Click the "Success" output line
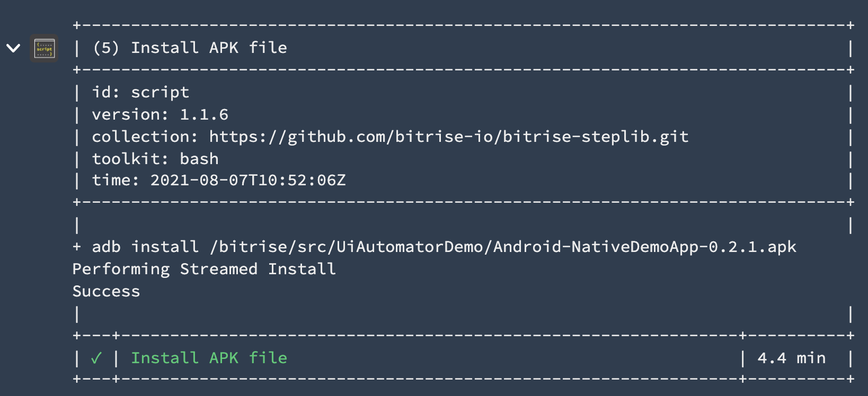This screenshot has width=868, height=396. click(x=106, y=291)
